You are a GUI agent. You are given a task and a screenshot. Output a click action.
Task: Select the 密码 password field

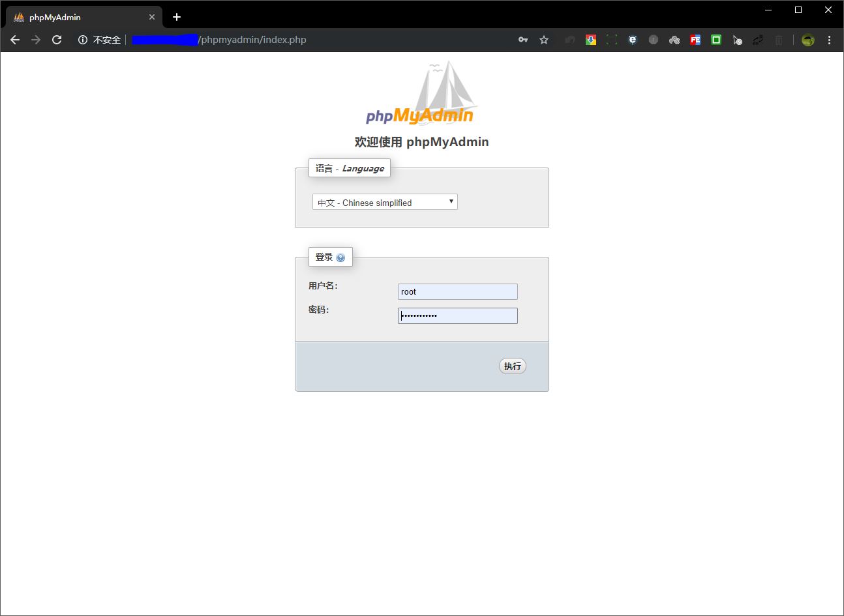tap(457, 315)
